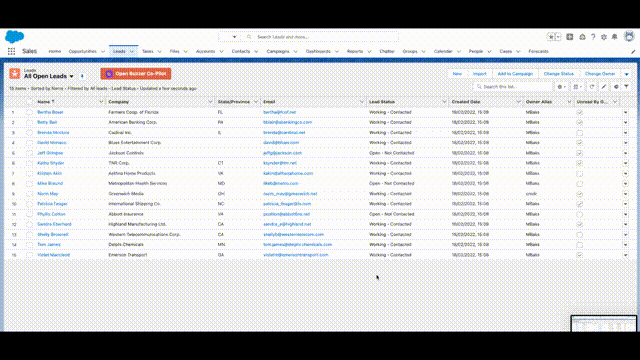The width and height of the screenshot is (640, 360).
Task: Pin the All Open Leads list view
Action: coord(82,76)
